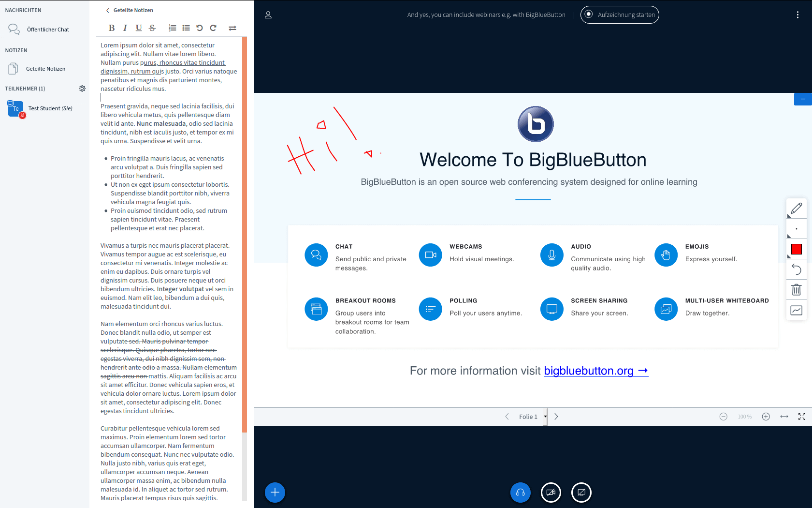Make presentation fullscreen

802,417
